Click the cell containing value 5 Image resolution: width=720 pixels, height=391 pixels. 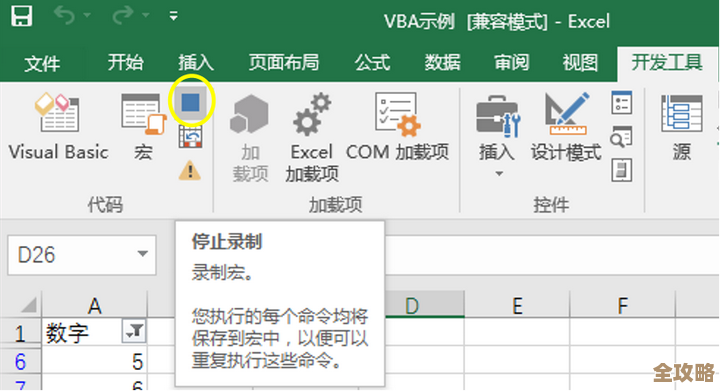click(x=94, y=361)
